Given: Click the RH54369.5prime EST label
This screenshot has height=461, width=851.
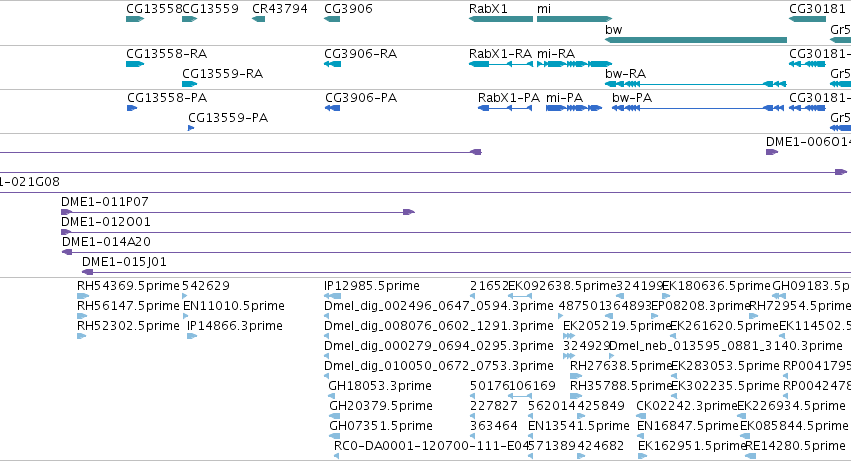Looking at the screenshot, I should point(128,286).
